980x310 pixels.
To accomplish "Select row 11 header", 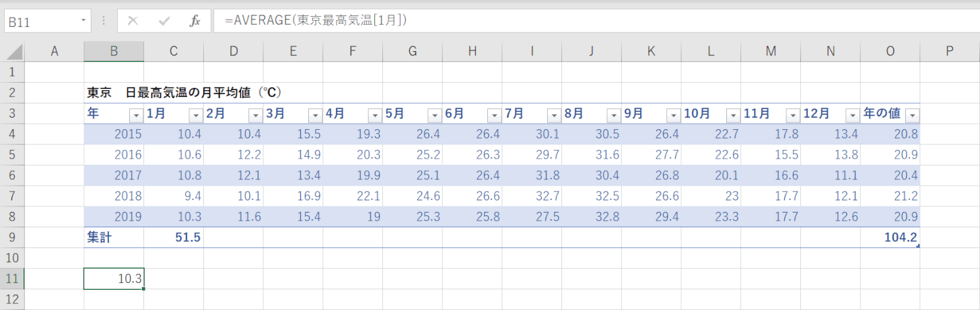I will (13, 278).
